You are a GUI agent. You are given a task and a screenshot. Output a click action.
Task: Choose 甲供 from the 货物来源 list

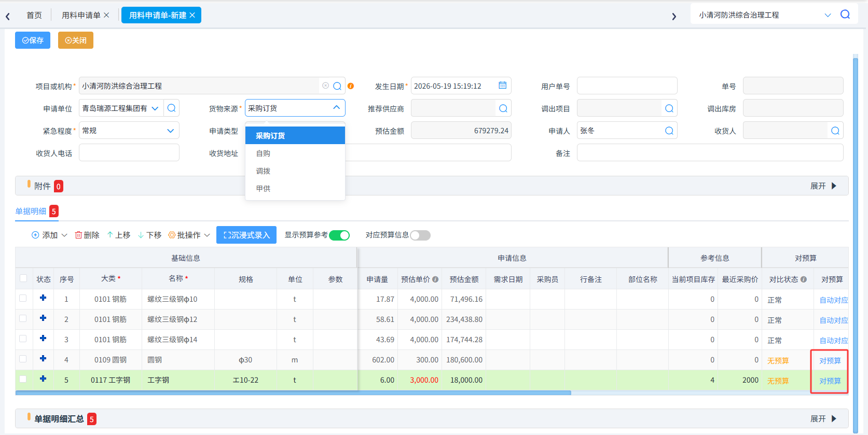point(295,189)
